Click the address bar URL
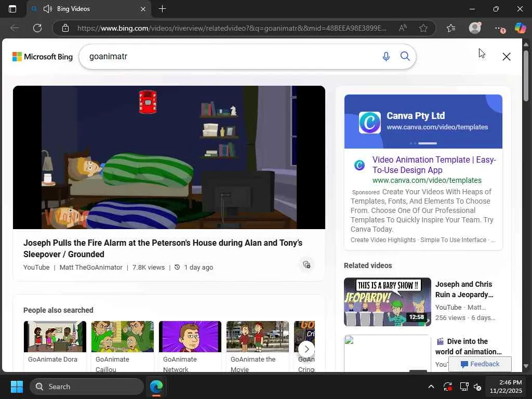Viewport: 532px width, 399px height. 232,28
